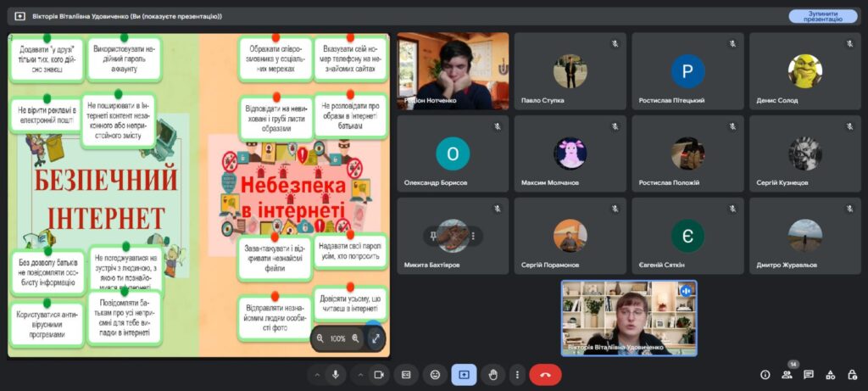Image resolution: width=868 pixels, height=391 pixels.
Task: Toggle the camera button in the bottom bar
Action: (x=378, y=374)
